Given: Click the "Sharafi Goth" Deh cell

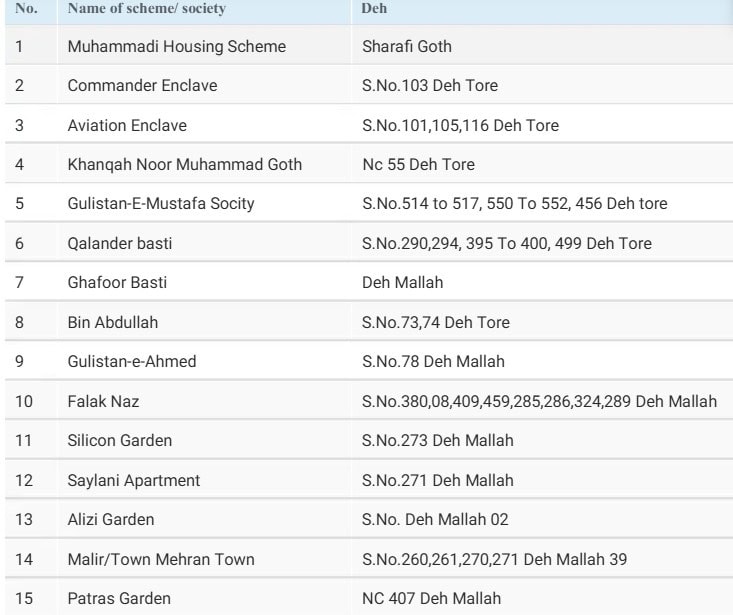Looking at the screenshot, I should pyautogui.click(x=408, y=46).
